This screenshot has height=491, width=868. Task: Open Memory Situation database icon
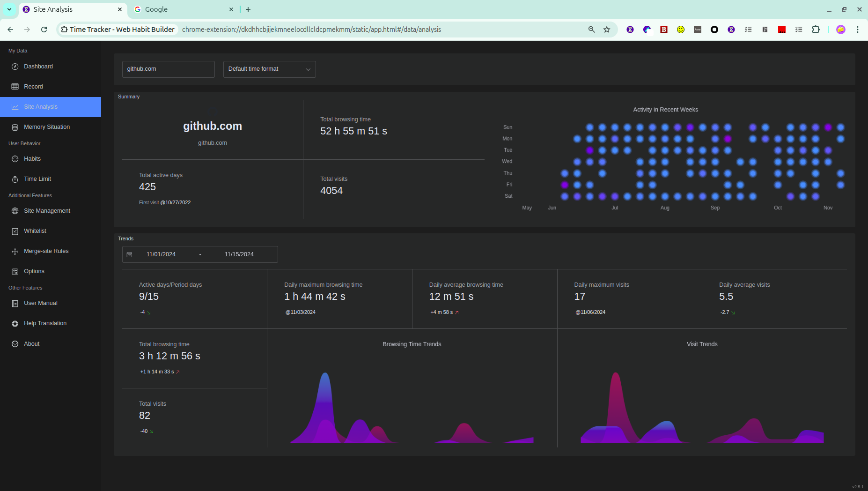(x=15, y=127)
